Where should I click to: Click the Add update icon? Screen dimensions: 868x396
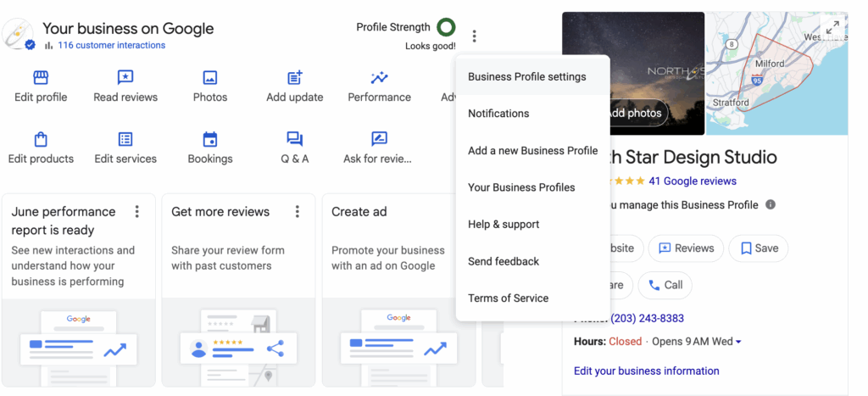pos(294,77)
